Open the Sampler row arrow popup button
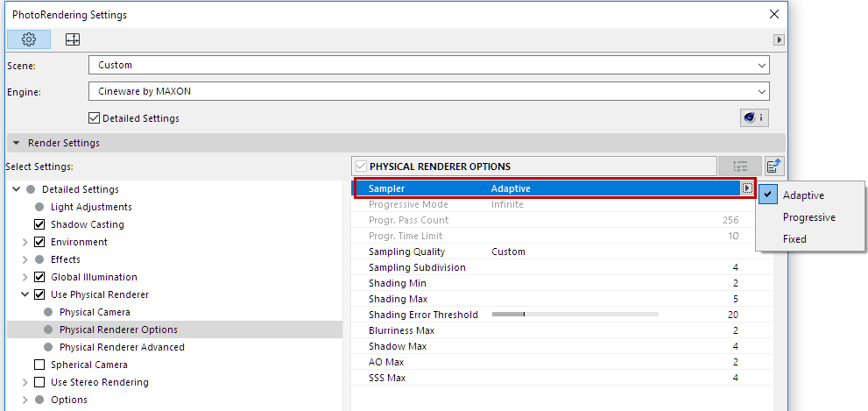This screenshot has width=868, height=411. point(747,189)
